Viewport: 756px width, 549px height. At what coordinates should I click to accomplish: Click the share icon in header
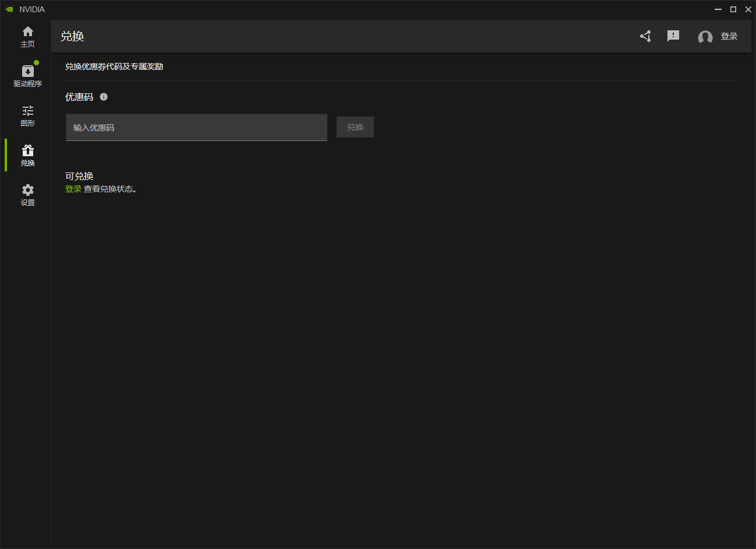[645, 36]
